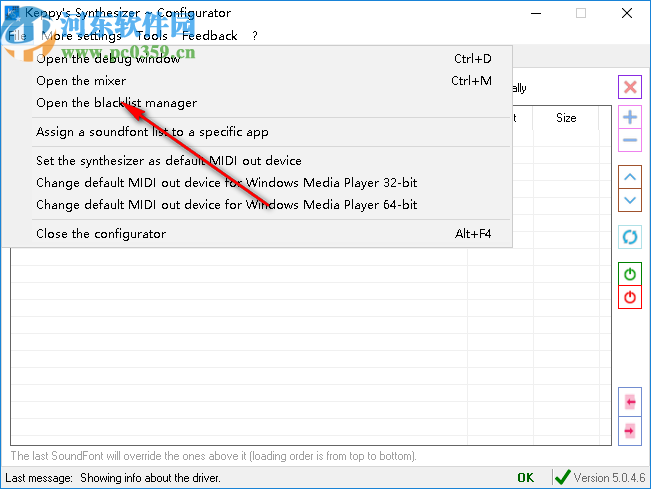651x489 pixels.
Task: Click the OK status text
Action: [x=526, y=478]
